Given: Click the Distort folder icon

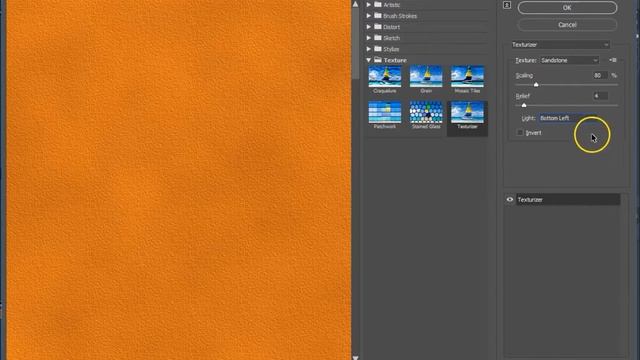Looking at the screenshot, I should [378, 27].
